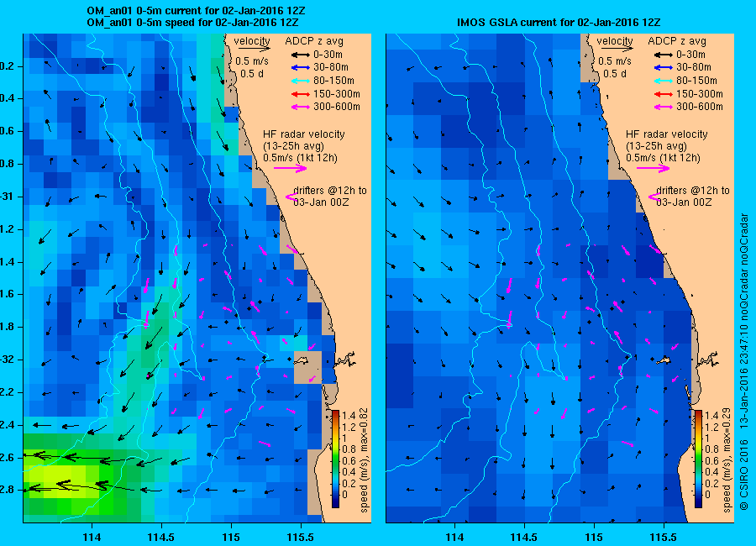
Task: Click the magenta HF radar scale arrow in right map
Action: point(654,168)
